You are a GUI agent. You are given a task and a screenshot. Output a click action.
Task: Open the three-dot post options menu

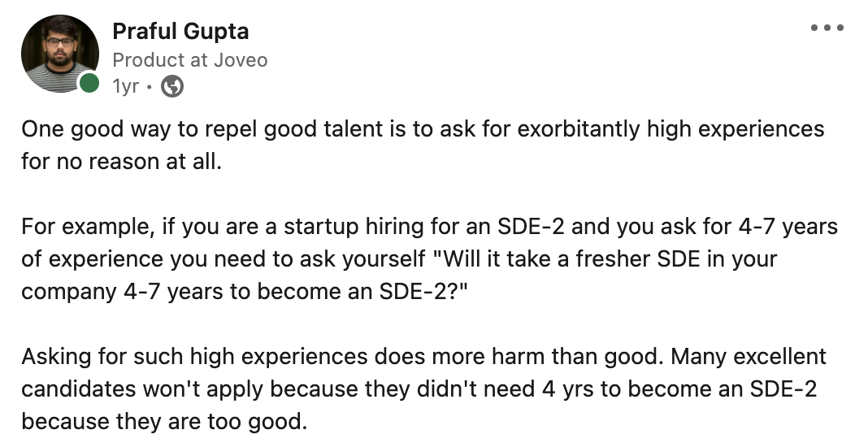point(827,28)
